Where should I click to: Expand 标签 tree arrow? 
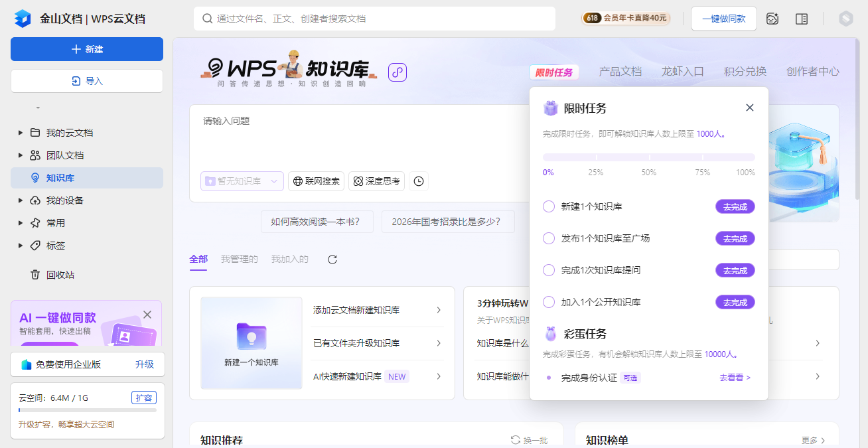pos(21,246)
